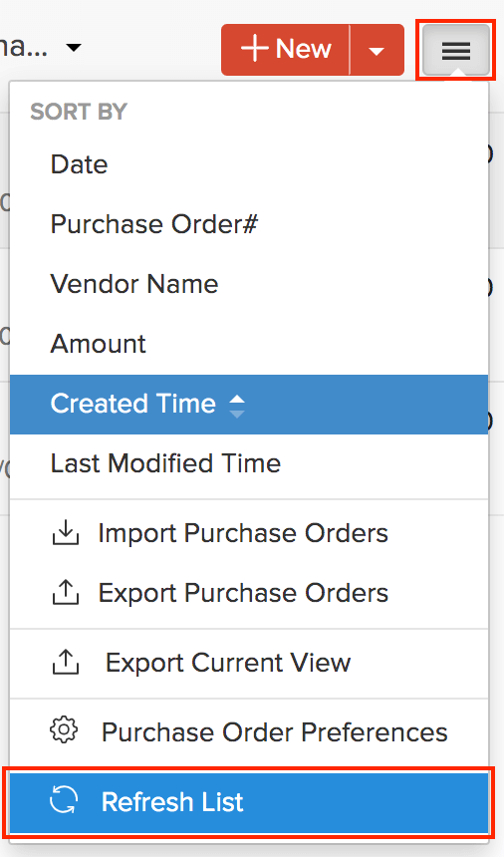This screenshot has width=504, height=857.
Task: Select Created Time sort option
Action: coord(249,405)
